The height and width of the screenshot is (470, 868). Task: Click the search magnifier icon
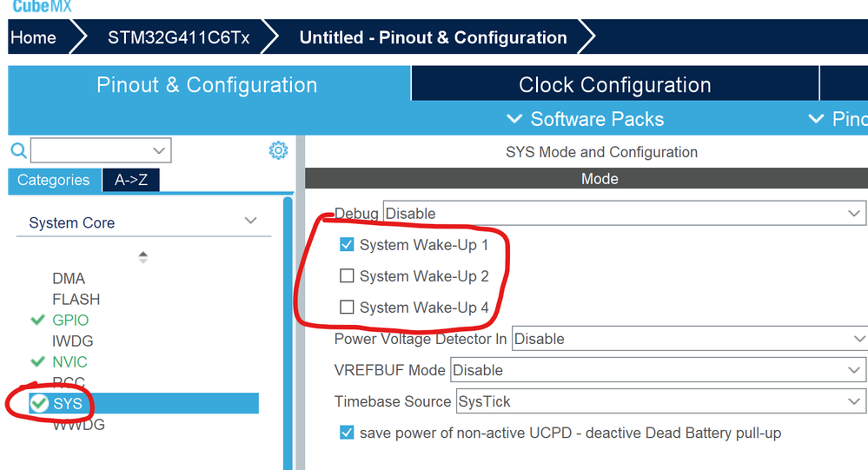tap(18, 151)
